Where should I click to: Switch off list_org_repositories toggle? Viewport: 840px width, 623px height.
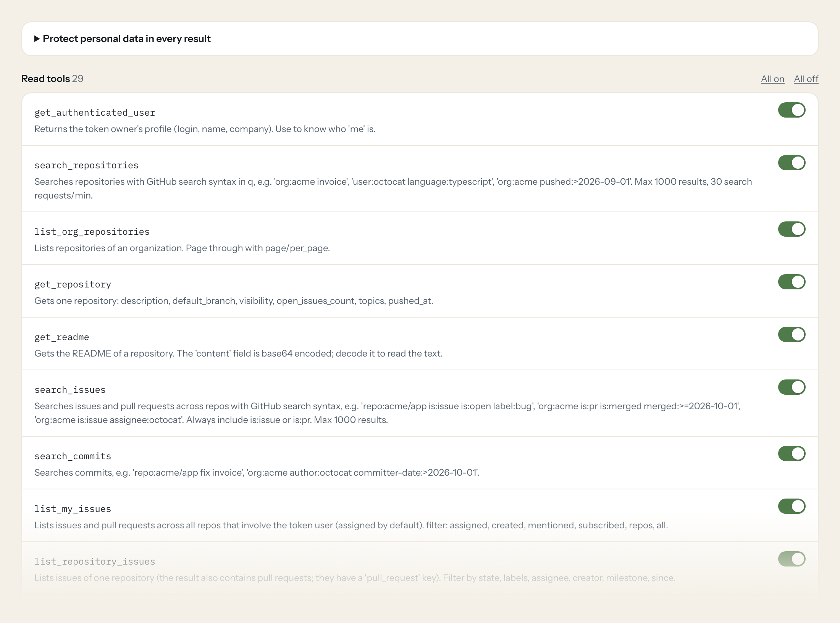click(x=792, y=229)
